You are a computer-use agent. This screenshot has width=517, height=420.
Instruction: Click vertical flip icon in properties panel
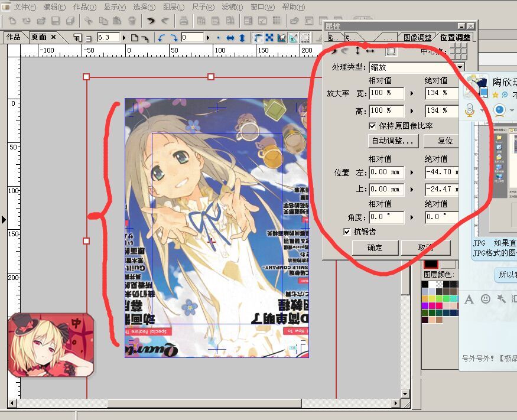pyautogui.click(x=357, y=50)
